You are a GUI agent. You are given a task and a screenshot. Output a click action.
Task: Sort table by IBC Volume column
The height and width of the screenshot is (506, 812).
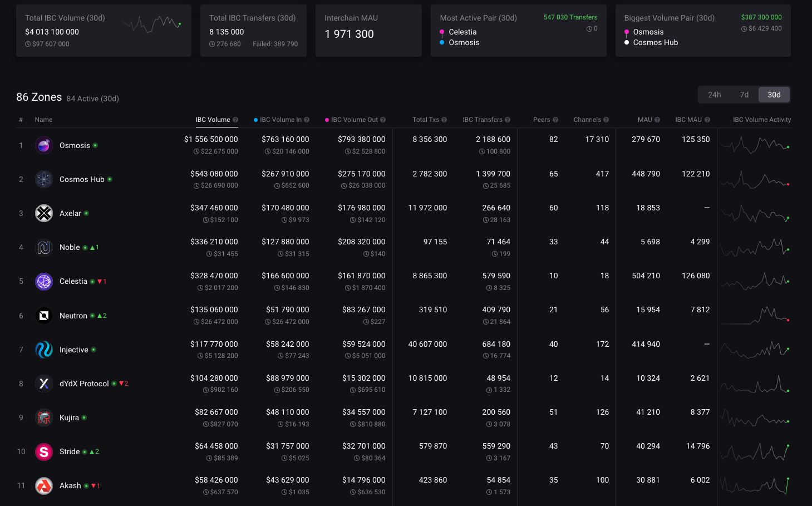(x=213, y=120)
